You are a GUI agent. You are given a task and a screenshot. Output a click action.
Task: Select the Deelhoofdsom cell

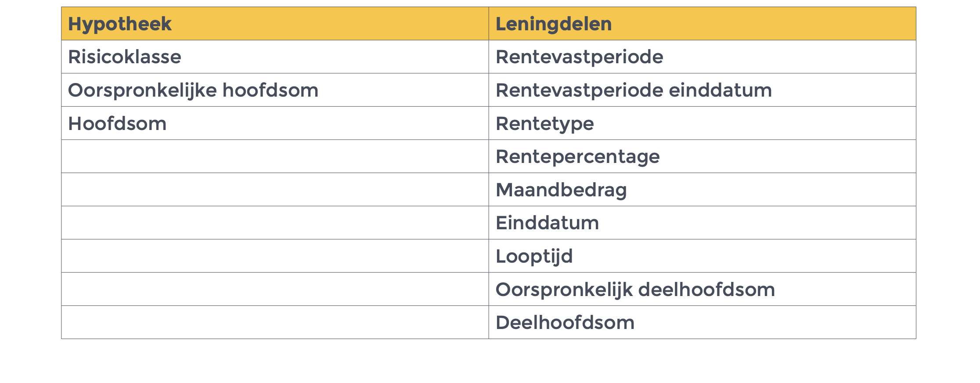(702, 322)
